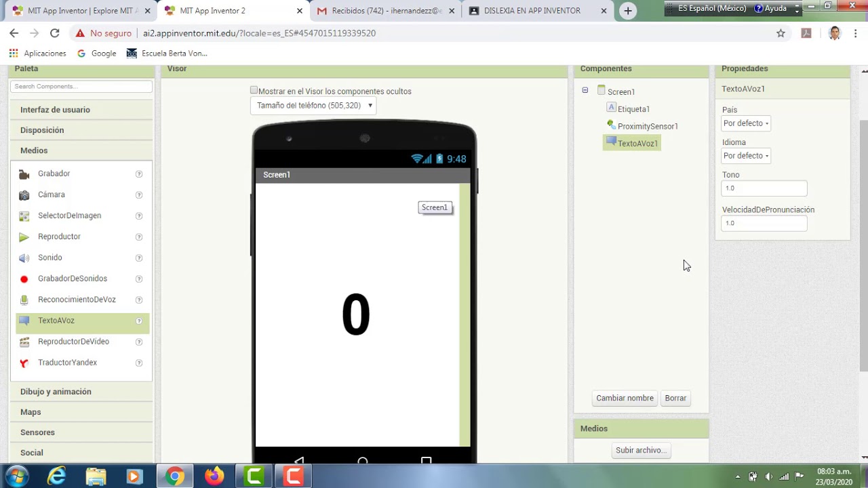Open help for TextoAVoz component
The width and height of the screenshot is (868, 488).
tap(139, 321)
